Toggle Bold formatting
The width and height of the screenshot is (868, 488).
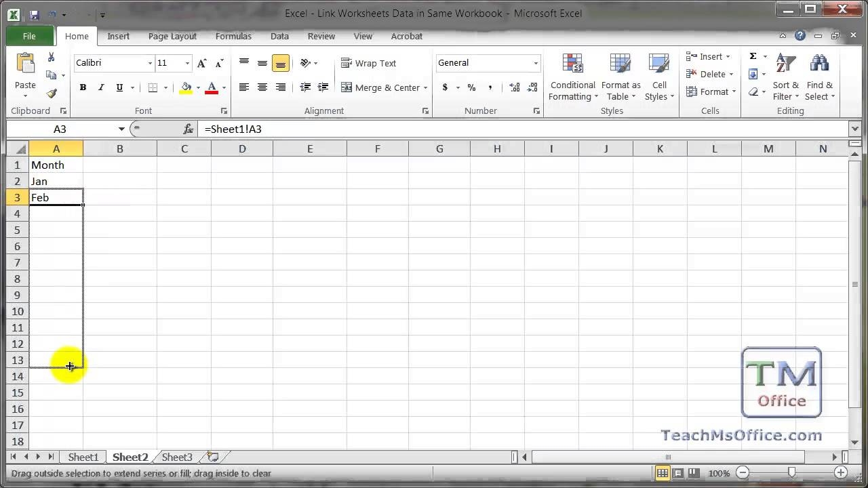click(83, 87)
